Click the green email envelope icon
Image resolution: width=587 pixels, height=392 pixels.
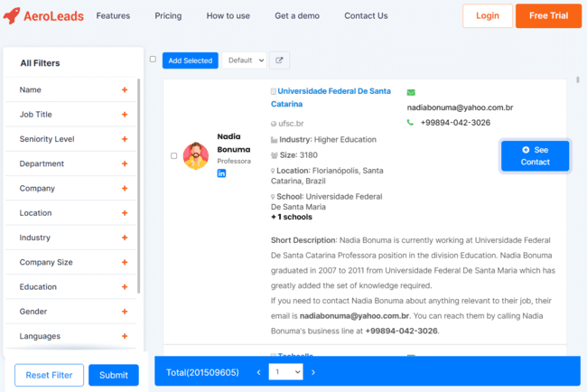[411, 92]
